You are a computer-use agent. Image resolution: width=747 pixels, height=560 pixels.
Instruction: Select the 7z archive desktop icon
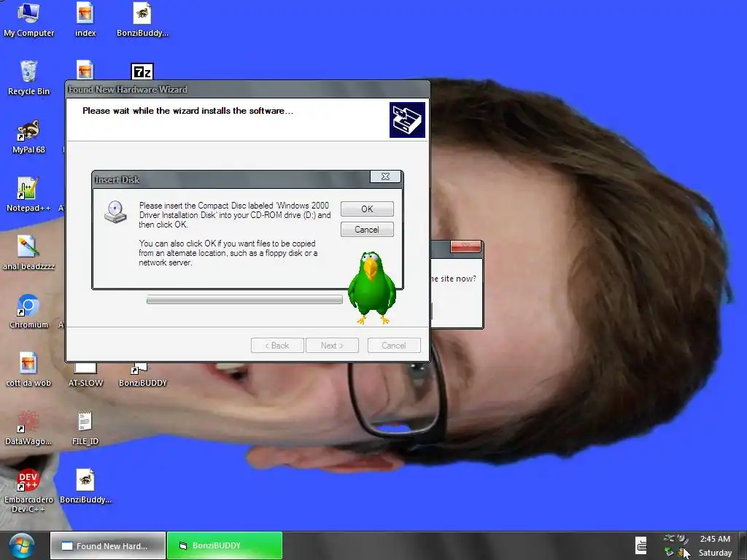click(x=142, y=71)
